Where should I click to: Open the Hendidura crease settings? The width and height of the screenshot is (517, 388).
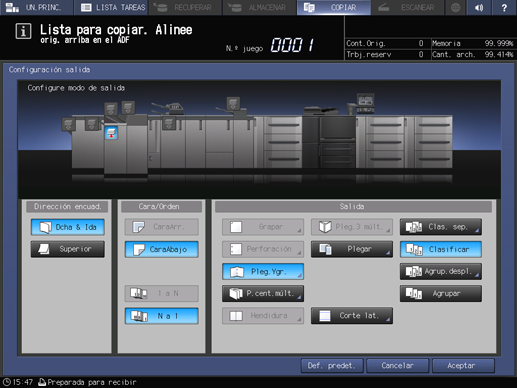[263, 316]
